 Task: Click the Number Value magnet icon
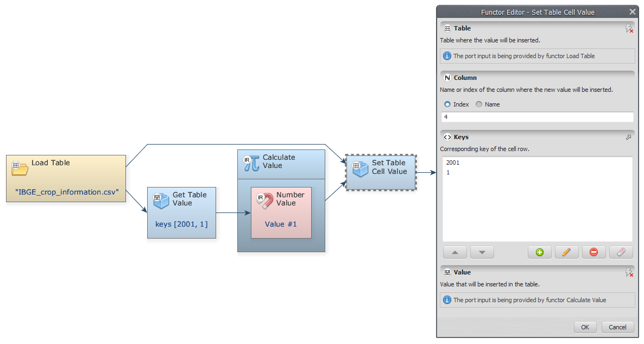264,201
